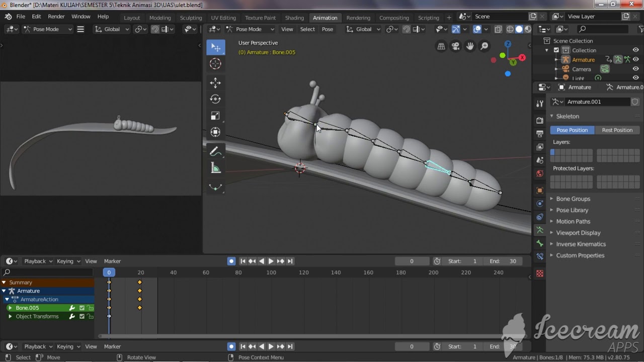644x362 pixels.
Task: Expand the Viewport Display panel
Action: click(x=578, y=233)
